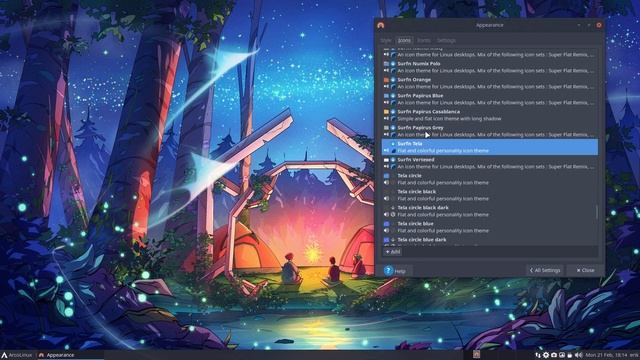Click the Add button below the theme list

pos(393,252)
